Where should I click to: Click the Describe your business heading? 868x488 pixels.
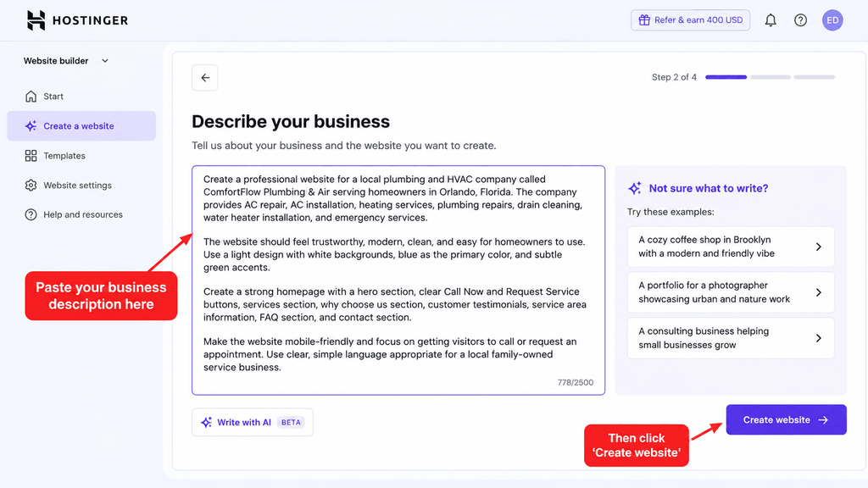291,122
